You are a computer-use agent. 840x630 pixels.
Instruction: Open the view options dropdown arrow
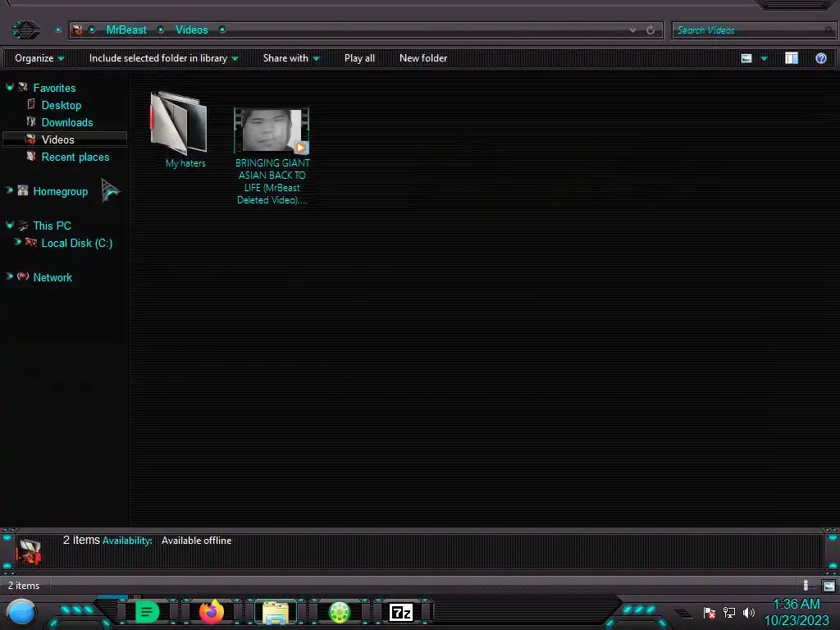click(764, 58)
